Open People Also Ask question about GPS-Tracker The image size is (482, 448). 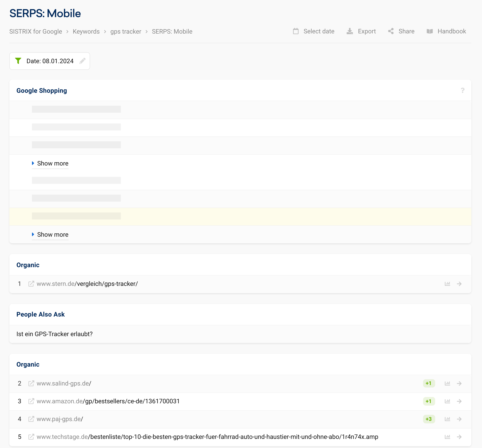pyautogui.click(x=54, y=334)
